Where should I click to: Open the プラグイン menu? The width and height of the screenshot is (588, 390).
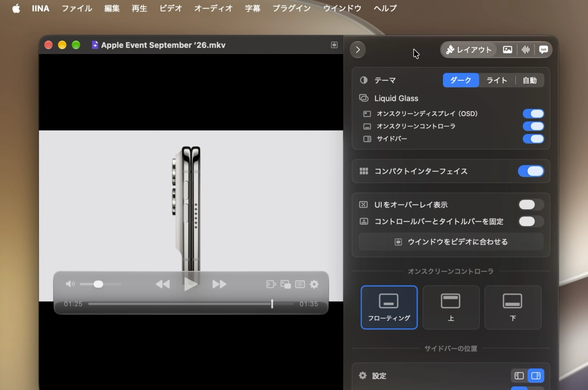point(292,8)
